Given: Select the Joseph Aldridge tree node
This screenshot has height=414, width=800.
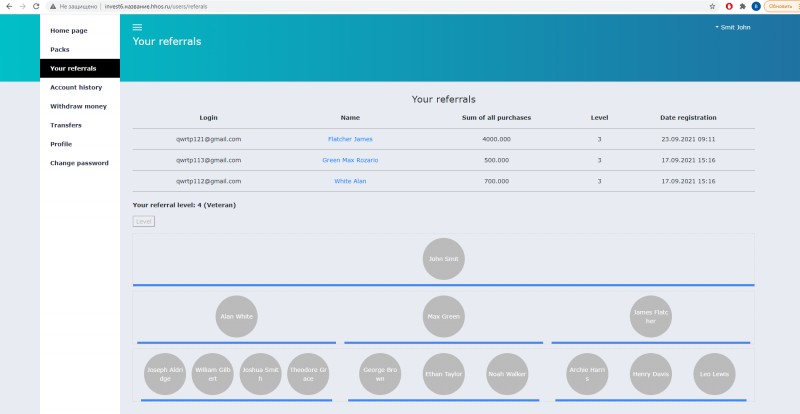Looking at the screenshot, I should (165, 374).
